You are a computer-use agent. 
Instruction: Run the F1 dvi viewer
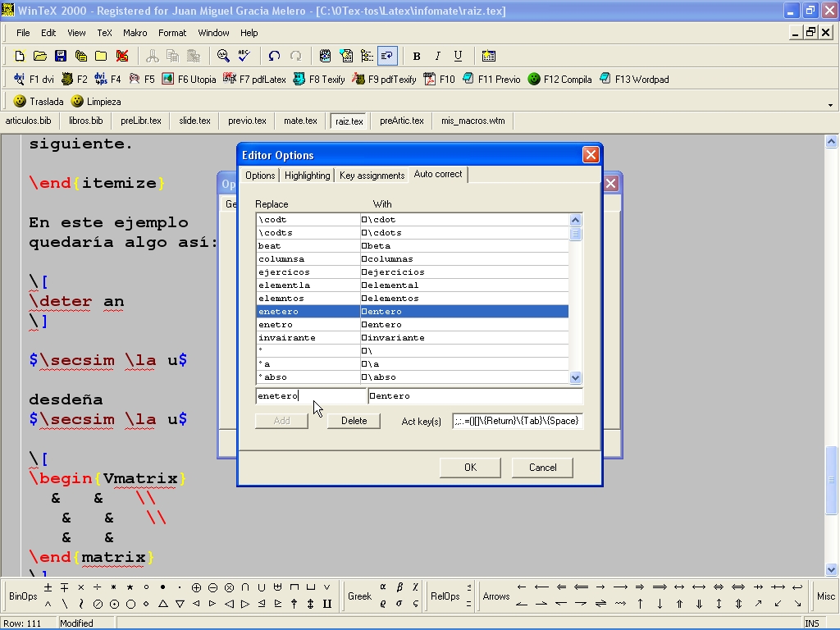pyautogui.click(x=34, y=80)
